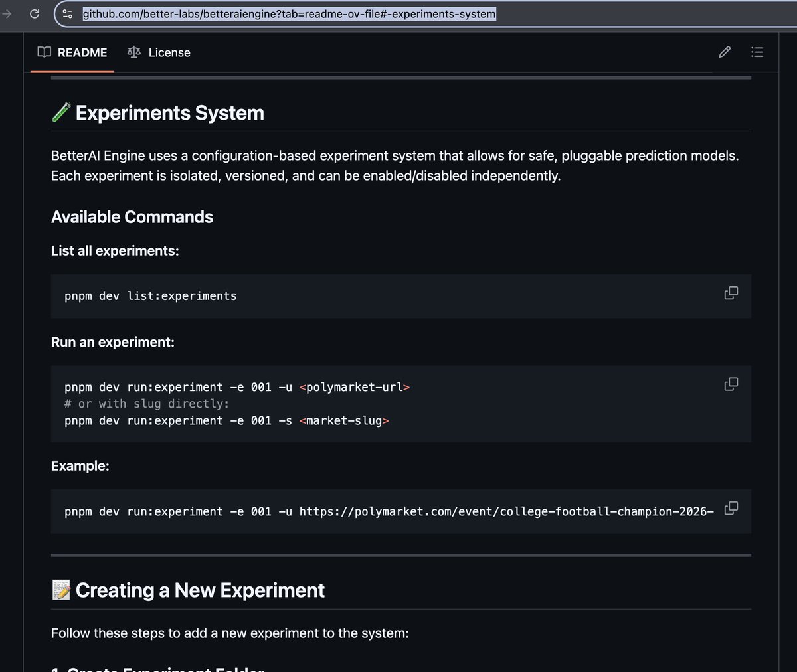Open the License tab
The height and width of the screenshot is (672, 797).
159,52
